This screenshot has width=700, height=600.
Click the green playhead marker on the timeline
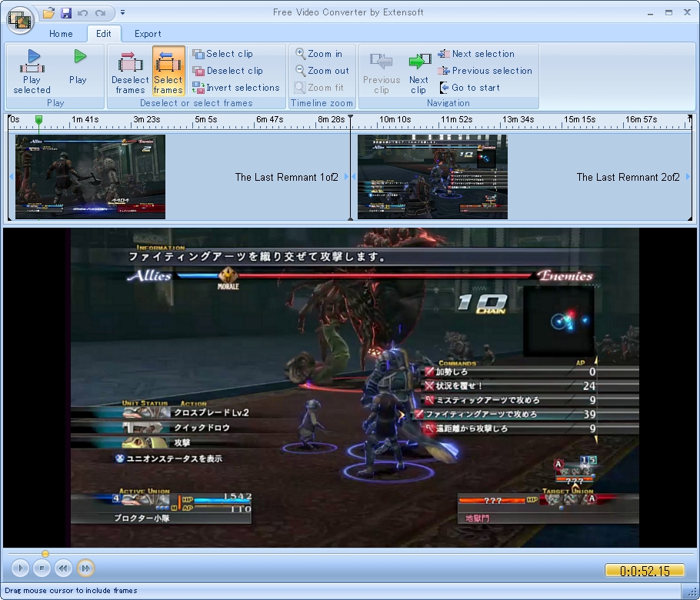tap(38, 120)
